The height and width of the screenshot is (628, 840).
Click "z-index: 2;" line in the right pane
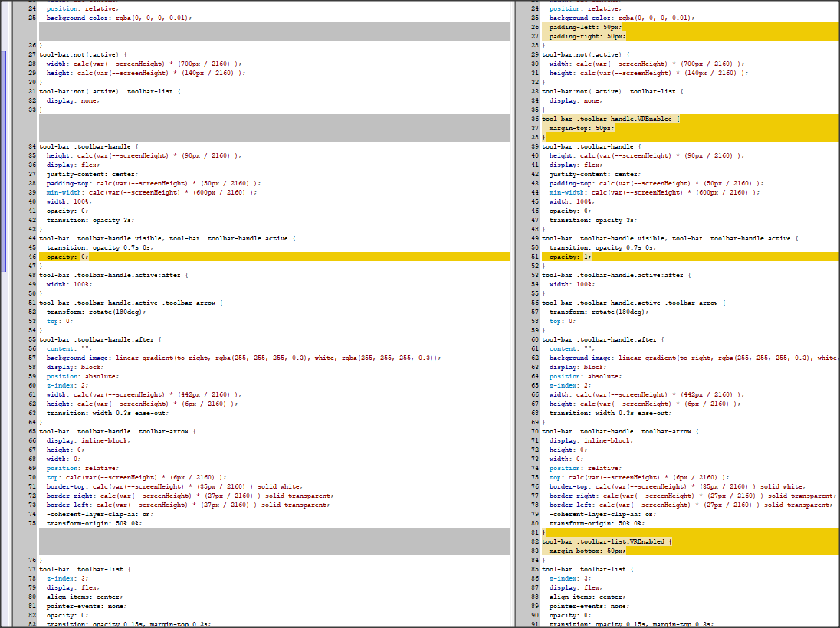[x=568, y=385]
